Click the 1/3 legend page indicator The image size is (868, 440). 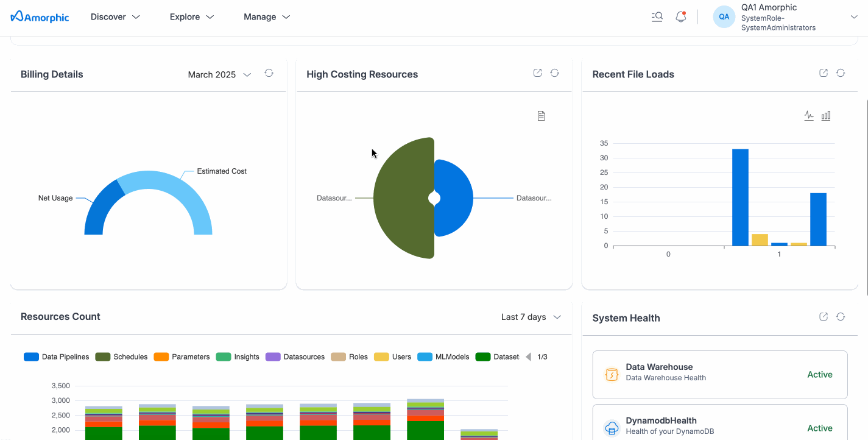coord(542,357)
